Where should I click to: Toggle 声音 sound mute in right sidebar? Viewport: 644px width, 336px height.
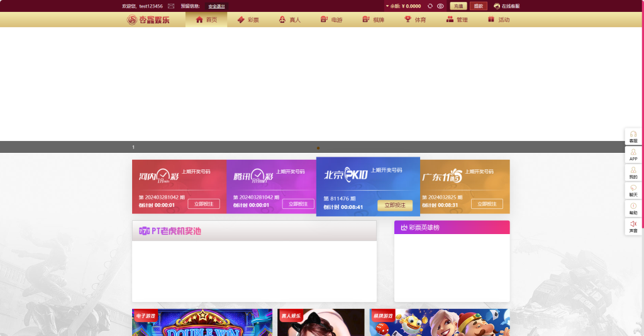(633, 227)
